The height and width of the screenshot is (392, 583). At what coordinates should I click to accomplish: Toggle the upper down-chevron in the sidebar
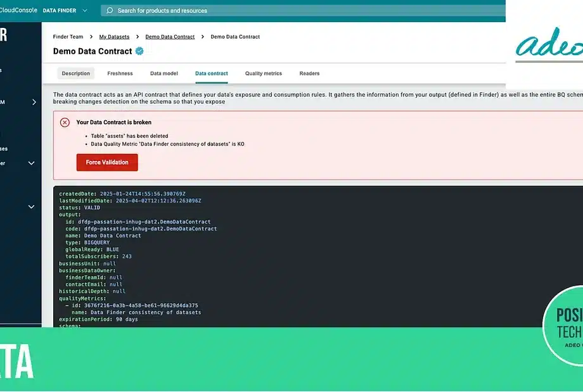click(x=31, y=163)
